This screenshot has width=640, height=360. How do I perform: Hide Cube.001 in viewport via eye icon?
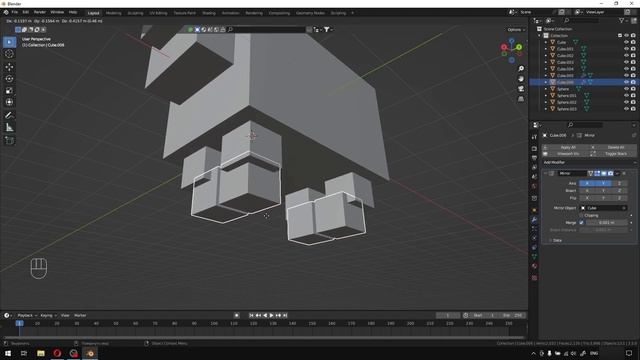[626, 49]
